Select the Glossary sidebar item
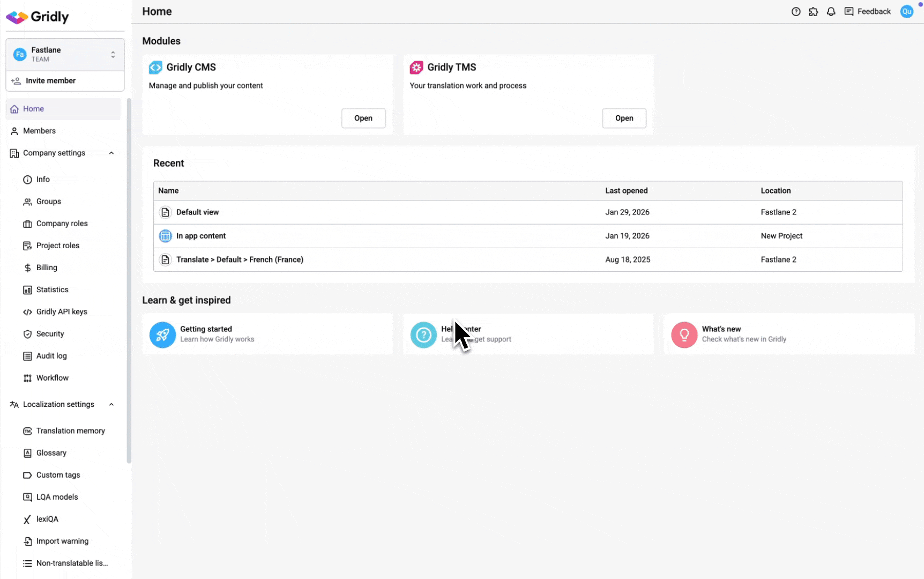 pos(51,452)
